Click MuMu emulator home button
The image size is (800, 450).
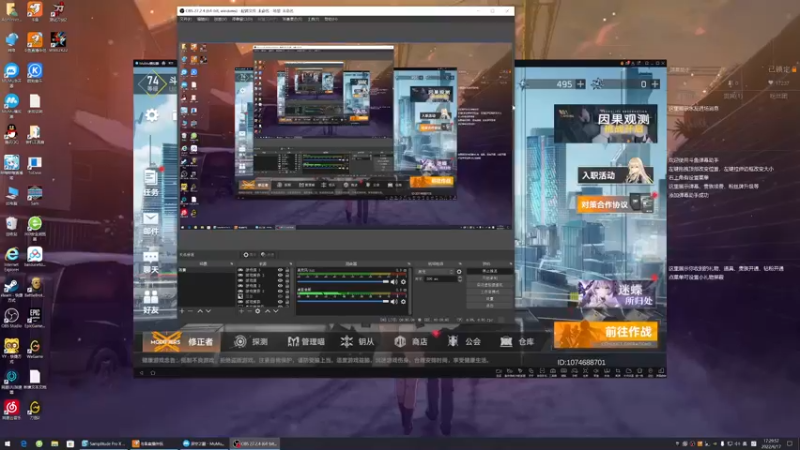(153, 372)
